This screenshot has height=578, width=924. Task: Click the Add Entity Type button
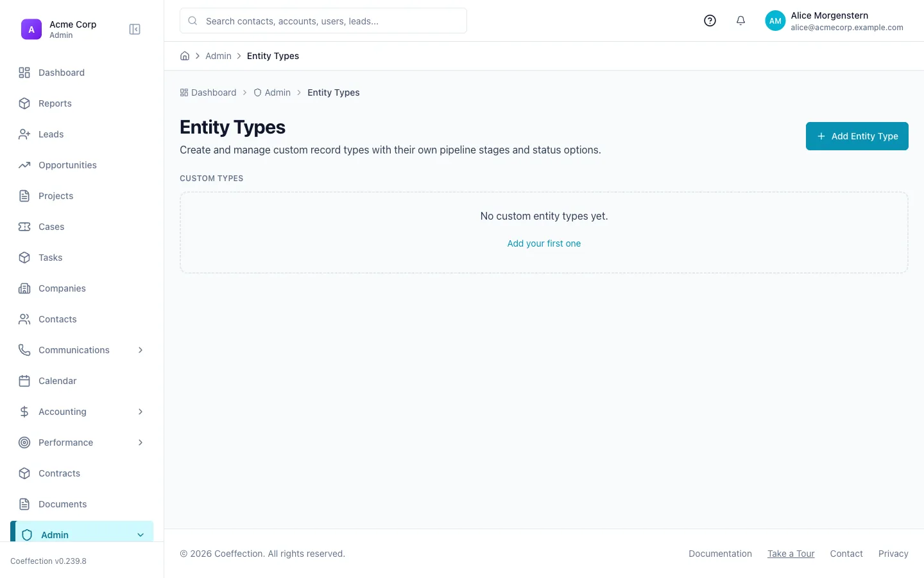click(857, 136)
